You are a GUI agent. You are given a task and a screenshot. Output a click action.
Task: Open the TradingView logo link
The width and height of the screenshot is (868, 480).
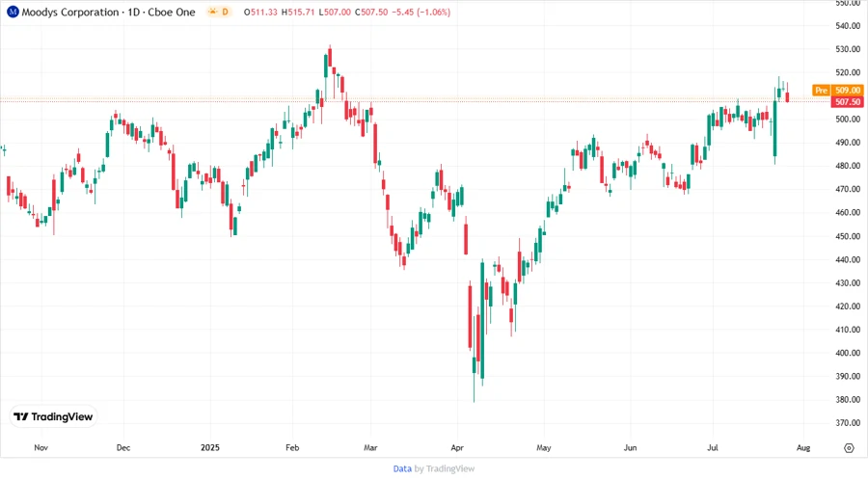coord(53,416)
